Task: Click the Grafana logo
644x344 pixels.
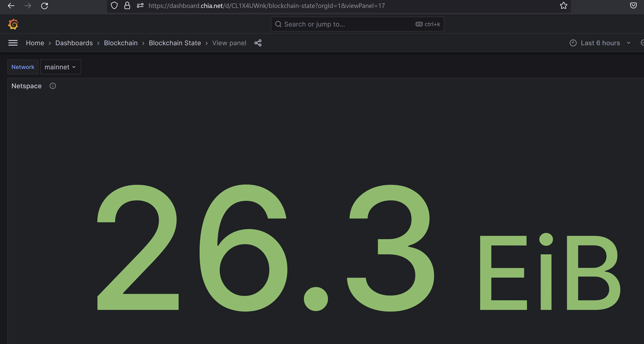Action: tap(13, 24)
